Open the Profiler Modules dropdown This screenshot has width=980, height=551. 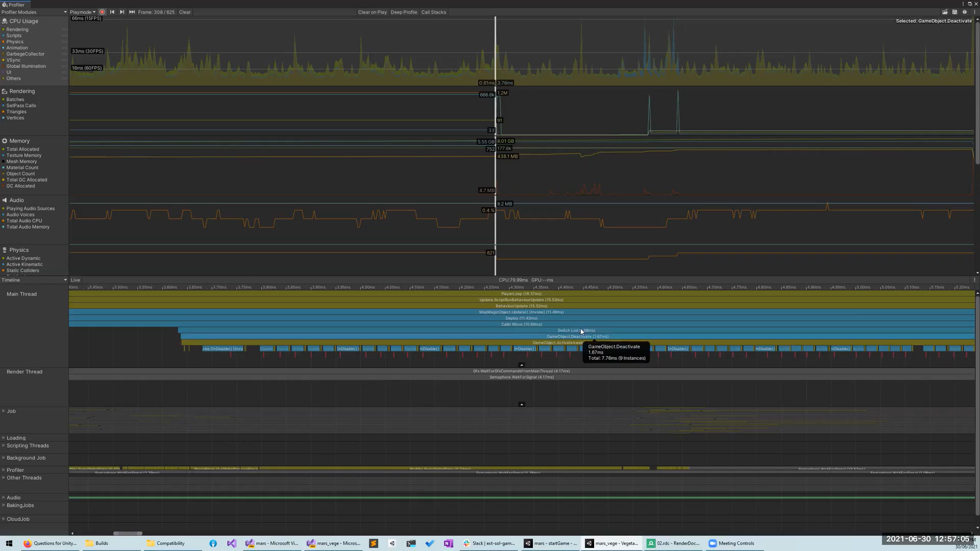[34, 12]
